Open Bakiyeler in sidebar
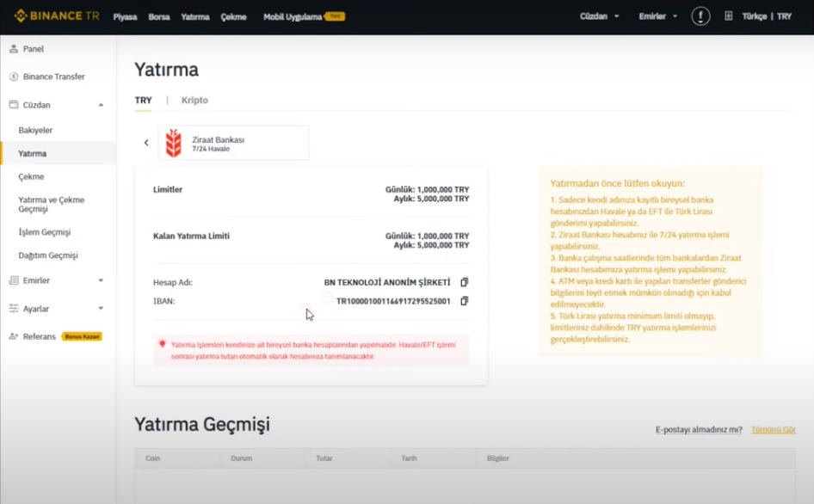Screen dimensions: 814x504 click(x=35, y=130)
